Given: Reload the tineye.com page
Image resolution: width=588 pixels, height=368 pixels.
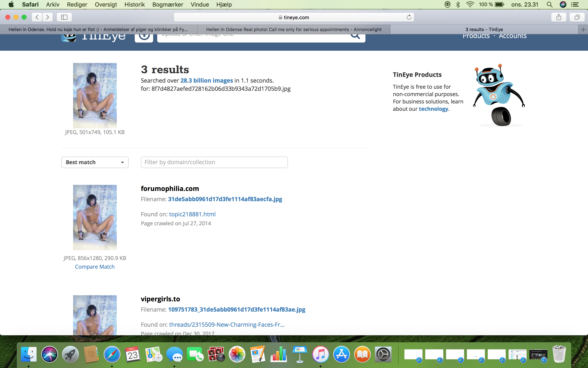Looking at the screenshot, I should [409, 17].
